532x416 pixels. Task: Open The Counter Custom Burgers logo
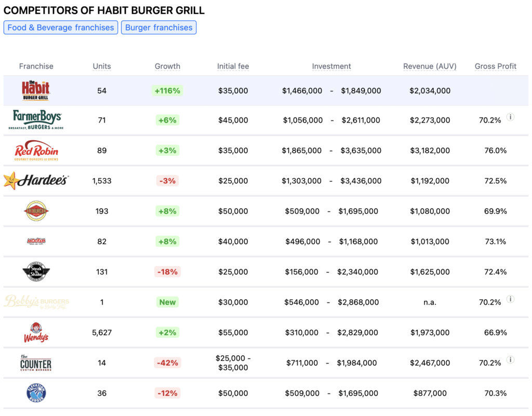[x=36, y=363]
